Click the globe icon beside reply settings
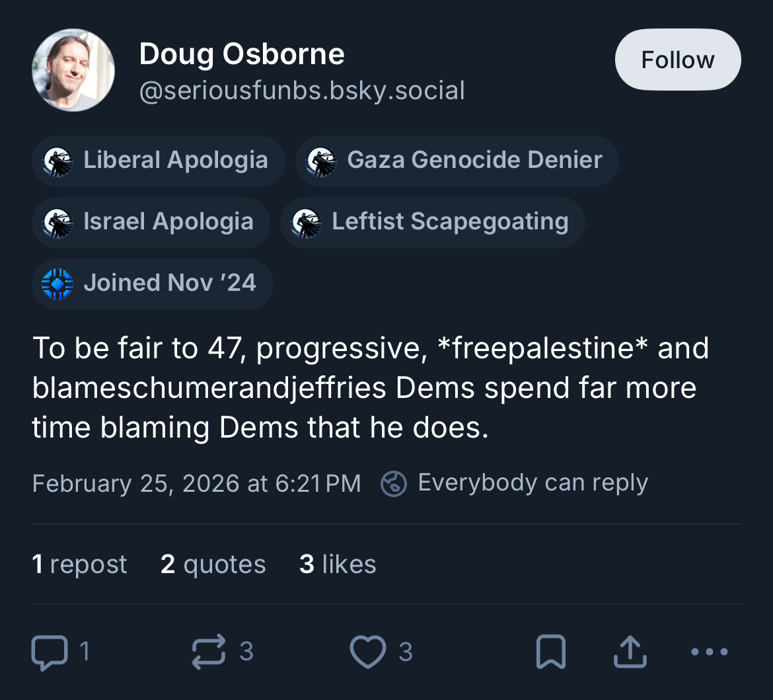The height and width of the screenshot is (700, 773). (x=394, y=483)
